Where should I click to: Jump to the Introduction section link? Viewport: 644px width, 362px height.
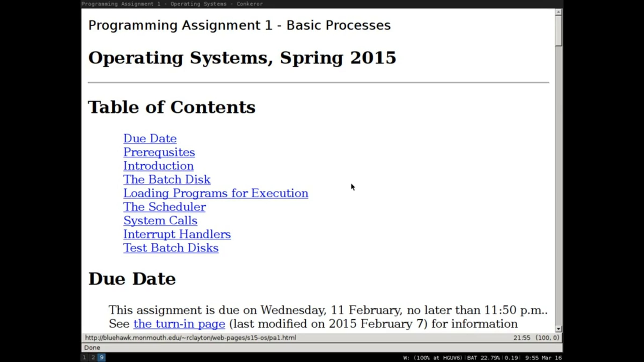point(158,166)
